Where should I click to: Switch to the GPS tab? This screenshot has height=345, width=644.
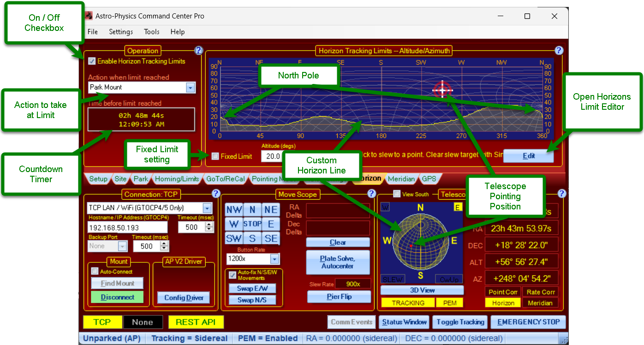(x=429, y=179)
